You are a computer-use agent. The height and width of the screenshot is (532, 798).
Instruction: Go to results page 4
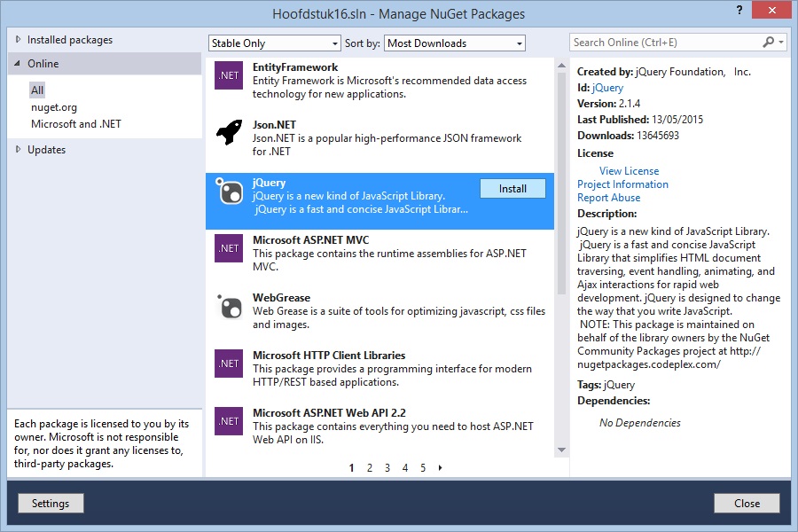point(405,467)
